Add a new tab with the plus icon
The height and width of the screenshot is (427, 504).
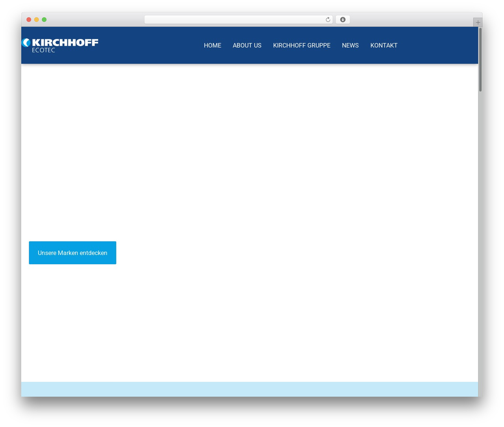coord(478,22)
